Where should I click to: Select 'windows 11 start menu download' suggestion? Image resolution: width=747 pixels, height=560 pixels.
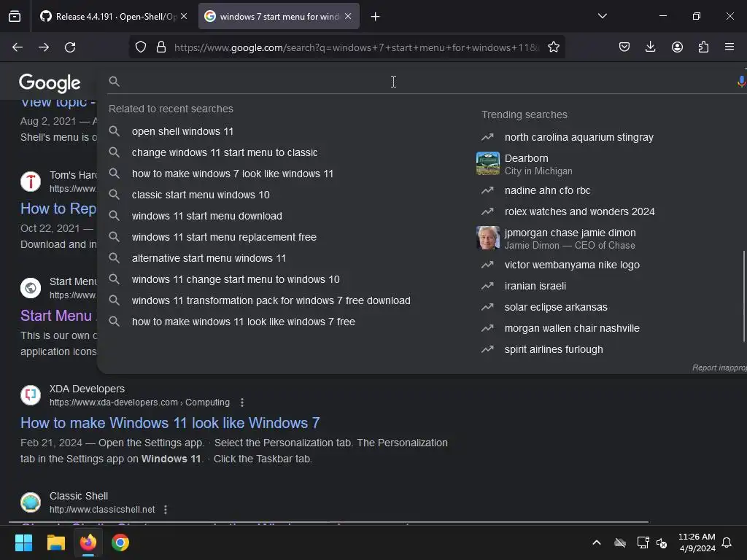[206, 216]
